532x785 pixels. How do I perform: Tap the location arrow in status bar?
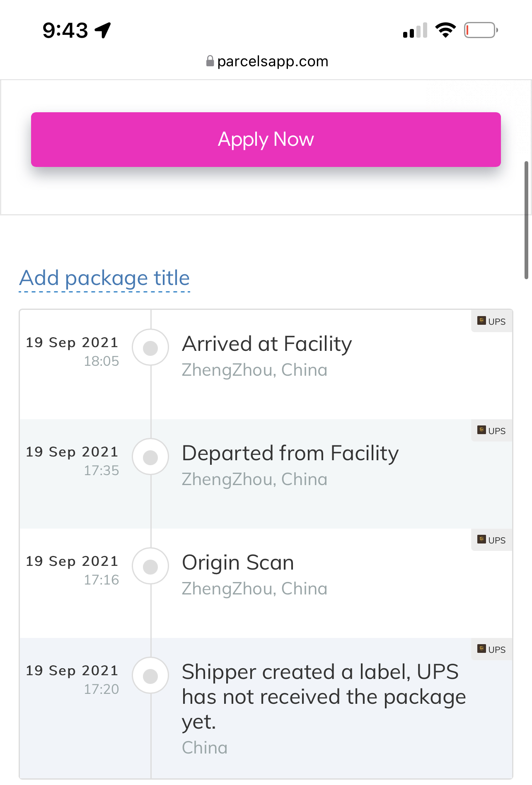[103, 30]
